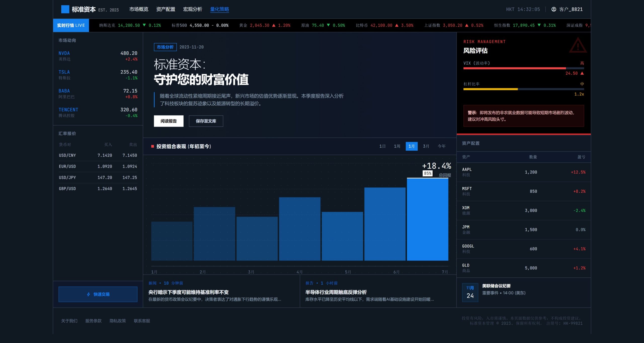Click the 阅读报告 button
The height and width of the screenshot is (343, 644).
(x=169, y=121)
